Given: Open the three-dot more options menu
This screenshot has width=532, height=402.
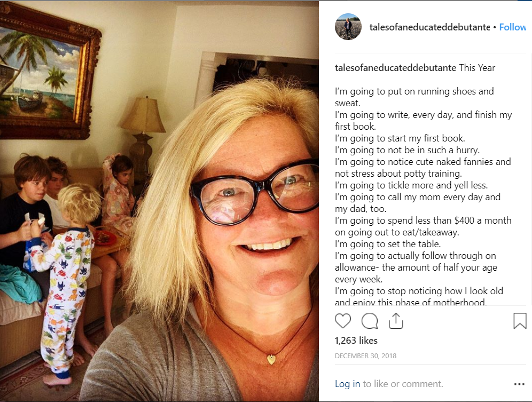Looking at the screenshot, I should (519, 384).
